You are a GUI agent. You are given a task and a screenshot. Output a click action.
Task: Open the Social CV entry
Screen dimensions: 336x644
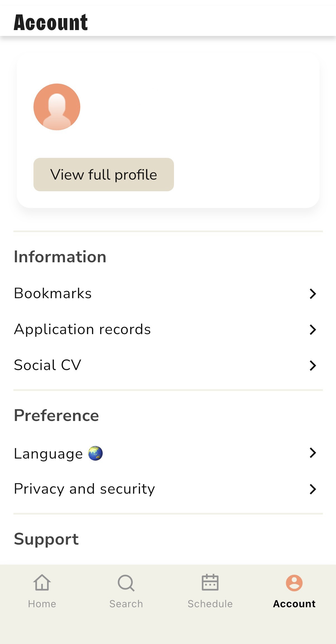pos(48,365)
